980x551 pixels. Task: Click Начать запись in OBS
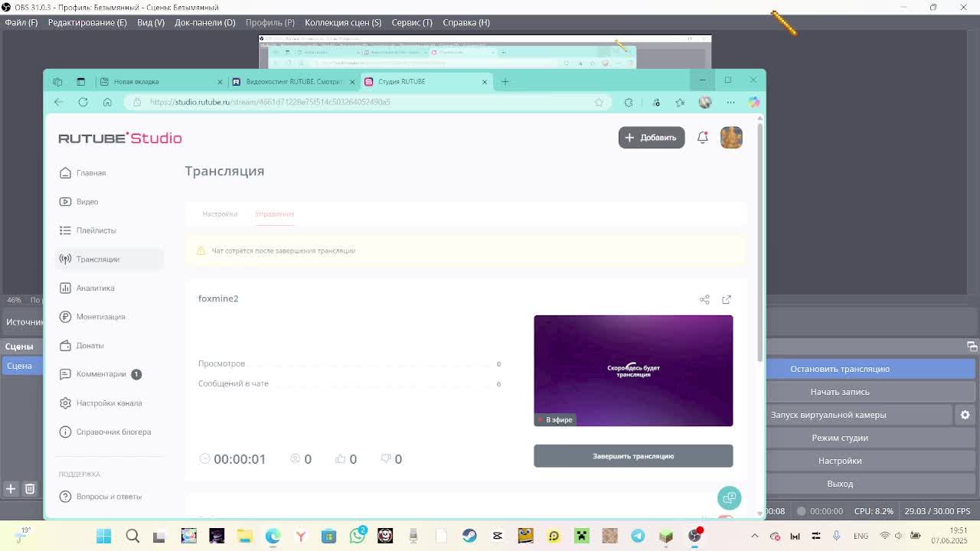[x=871, y=392]
